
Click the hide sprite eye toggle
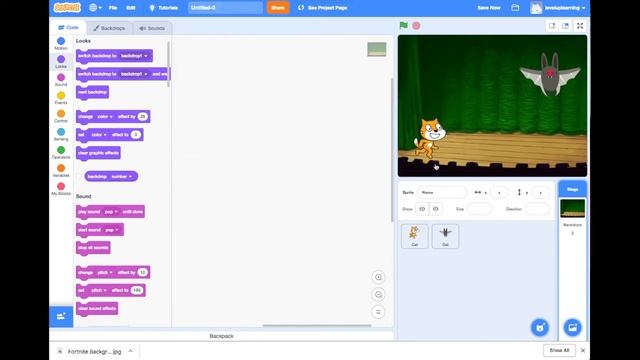point(436,209)
